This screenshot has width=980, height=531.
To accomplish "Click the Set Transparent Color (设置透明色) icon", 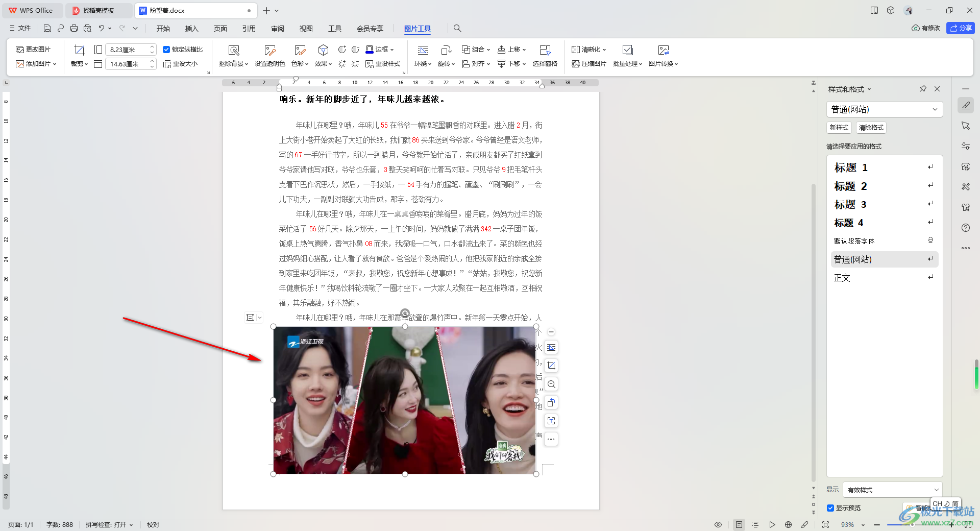I will [x=270, y=50].
